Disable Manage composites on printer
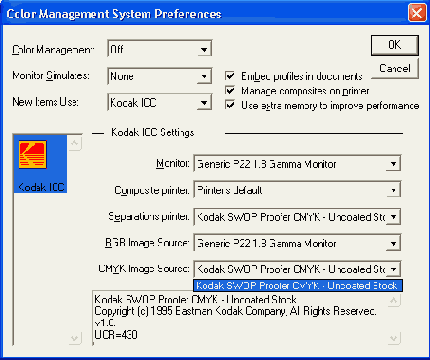This screenshot has height=360, width=430. pos(230,90)
